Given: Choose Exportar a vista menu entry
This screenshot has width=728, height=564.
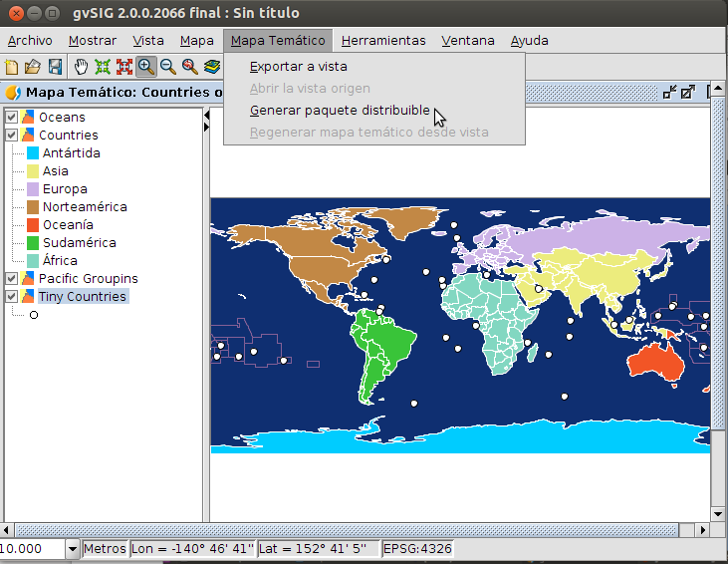Looking at the screenshot, I should 298,67.
